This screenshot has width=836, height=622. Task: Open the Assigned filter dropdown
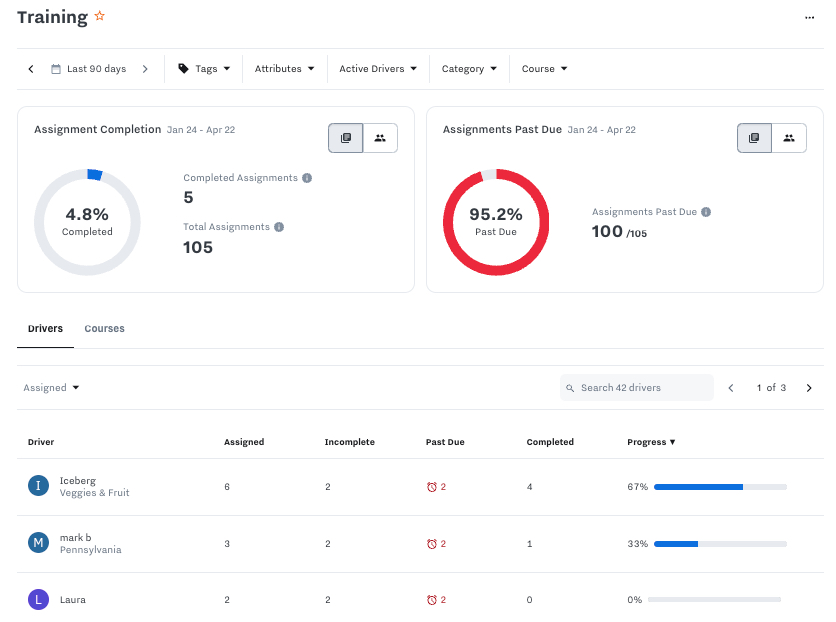click(51, 388)
